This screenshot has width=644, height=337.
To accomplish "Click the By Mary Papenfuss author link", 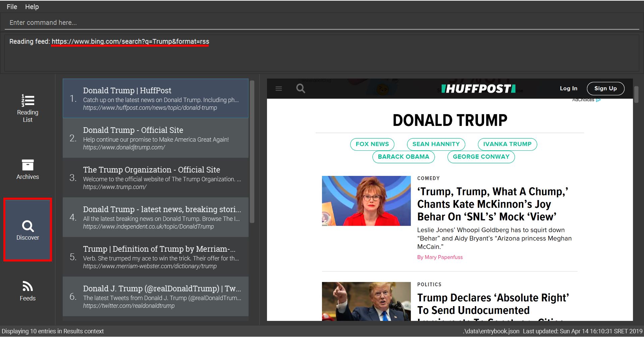I will point(440,257).
